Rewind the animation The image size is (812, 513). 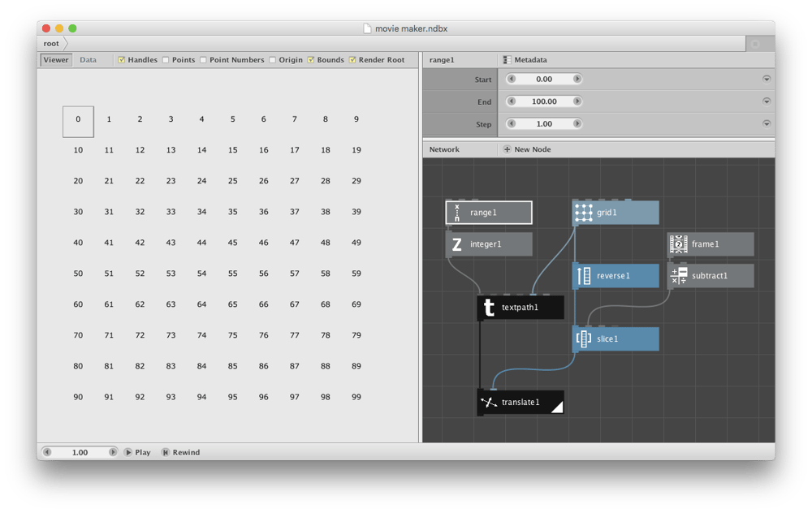click(181, 452)
